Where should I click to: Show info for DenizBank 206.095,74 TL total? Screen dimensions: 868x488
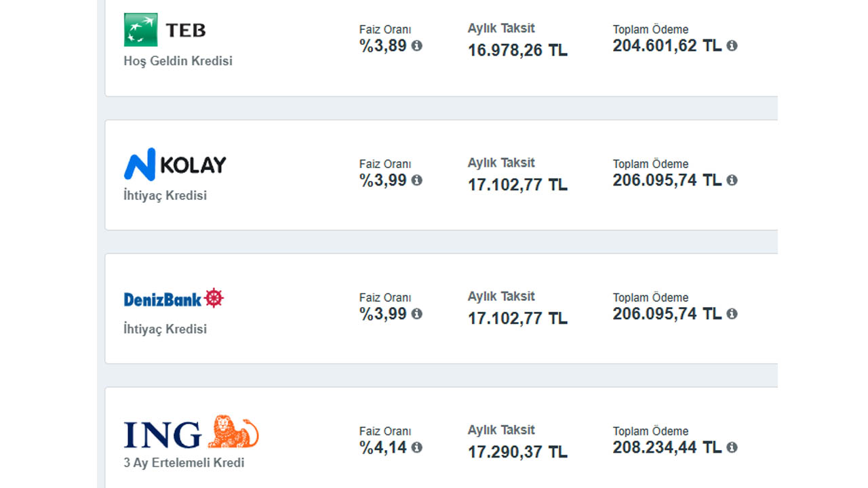(x=732, y=313)
